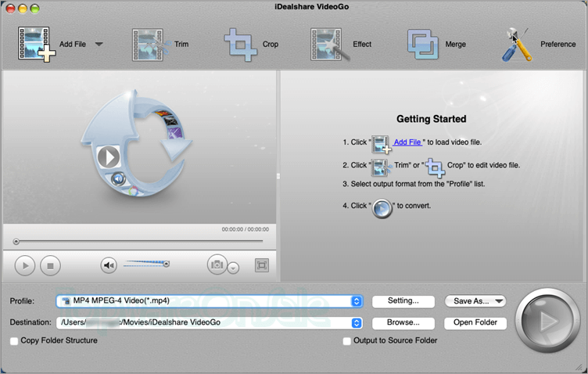Image resolution: width=588 pixels, height=374 pixels.
Task: Enable Copy Folder Structure checkbox
Action: [14, 341]
